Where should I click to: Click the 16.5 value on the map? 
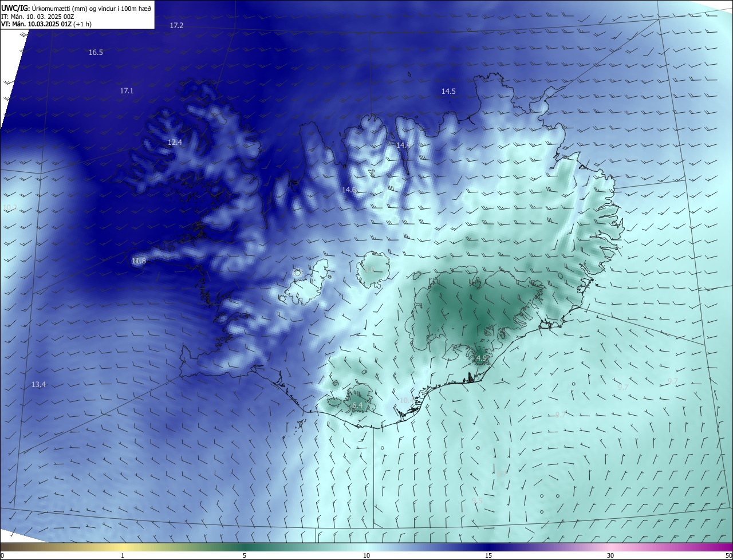96,53
